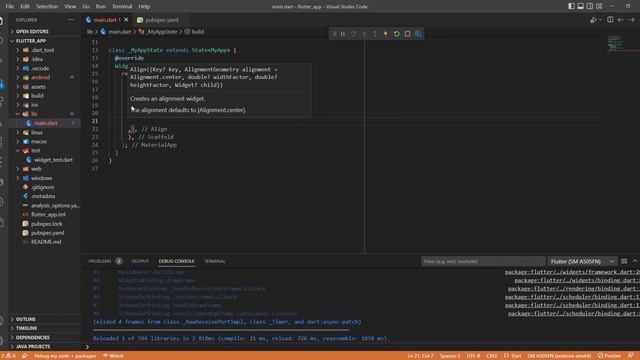Open the Selection menu
The image size is (640, 360).
tap(47, 6)
